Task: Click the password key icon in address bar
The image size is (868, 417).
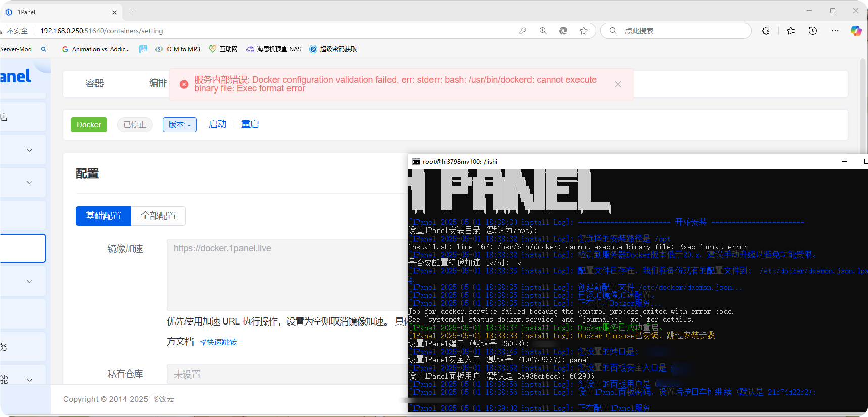Action: click(x=523, y=31)
